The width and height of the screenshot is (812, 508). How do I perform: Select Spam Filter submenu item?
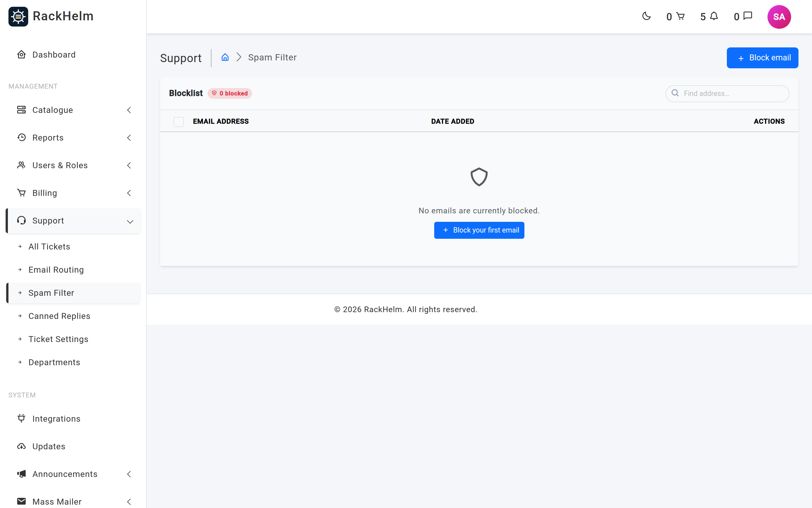(x=73, y=293)
